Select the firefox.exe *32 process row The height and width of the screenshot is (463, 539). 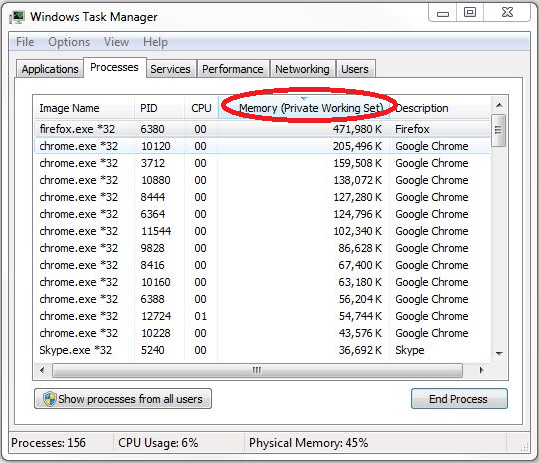click(x=262, y=129)
